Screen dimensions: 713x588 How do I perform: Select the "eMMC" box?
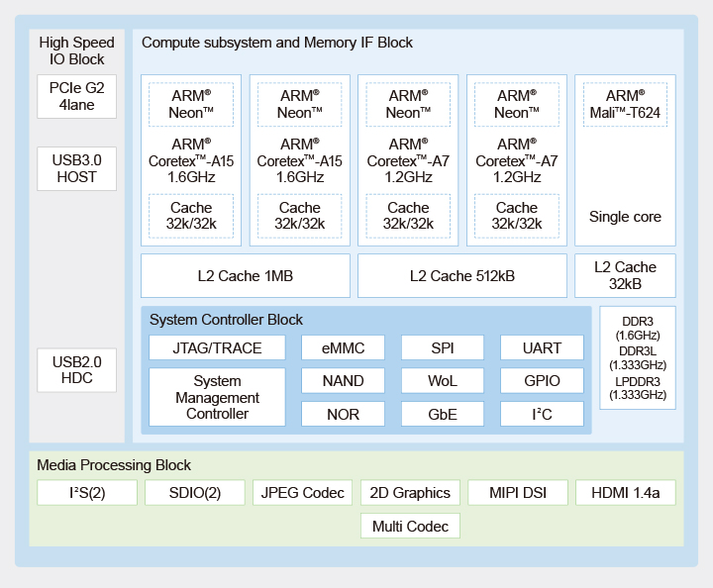[343, 347]
